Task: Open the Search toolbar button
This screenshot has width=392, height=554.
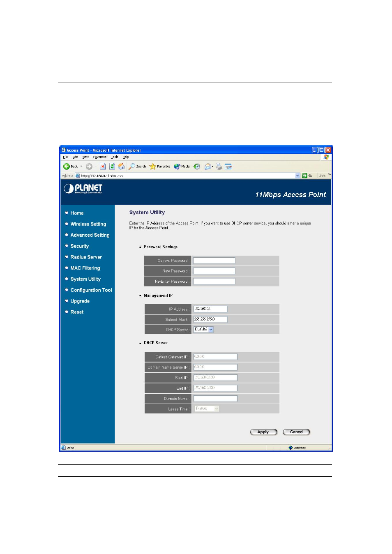Action: tap(137, 166)
